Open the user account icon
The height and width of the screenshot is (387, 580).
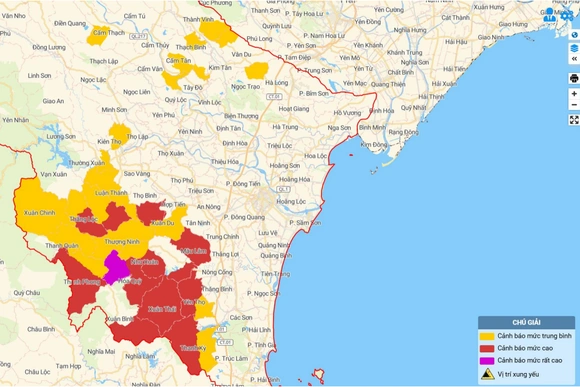click(x=550, y=15)
